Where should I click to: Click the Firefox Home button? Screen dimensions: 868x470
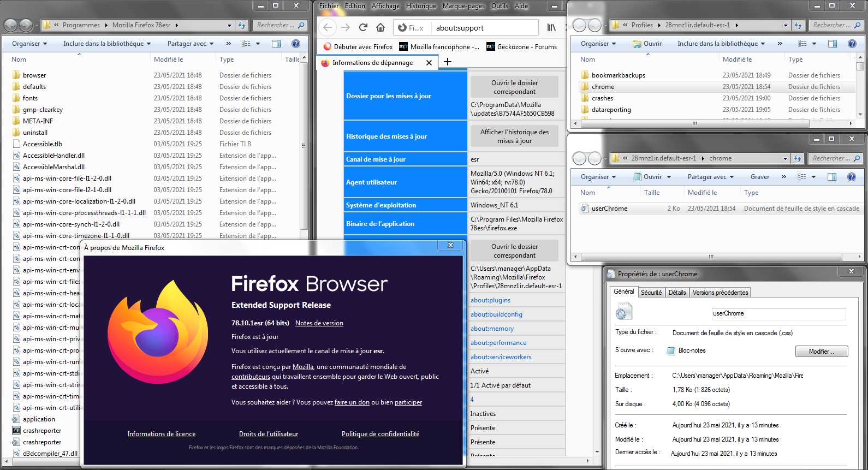tap(381, 27)
